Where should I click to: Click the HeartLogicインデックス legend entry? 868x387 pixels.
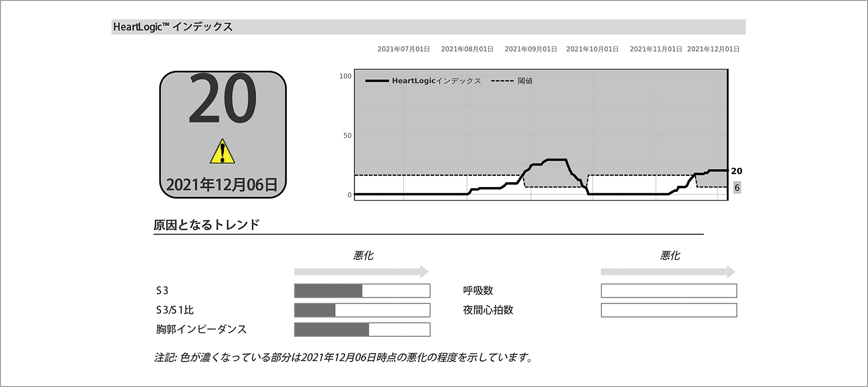point(423,81)
